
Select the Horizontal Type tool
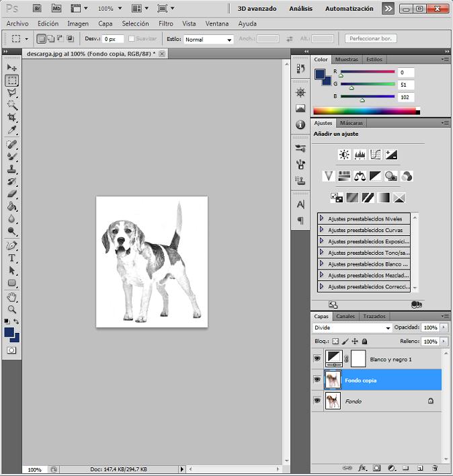(12, 257)
